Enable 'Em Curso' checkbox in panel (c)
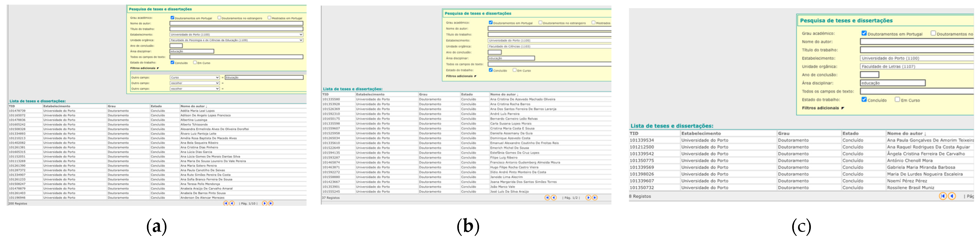 [x=897, y=100]
